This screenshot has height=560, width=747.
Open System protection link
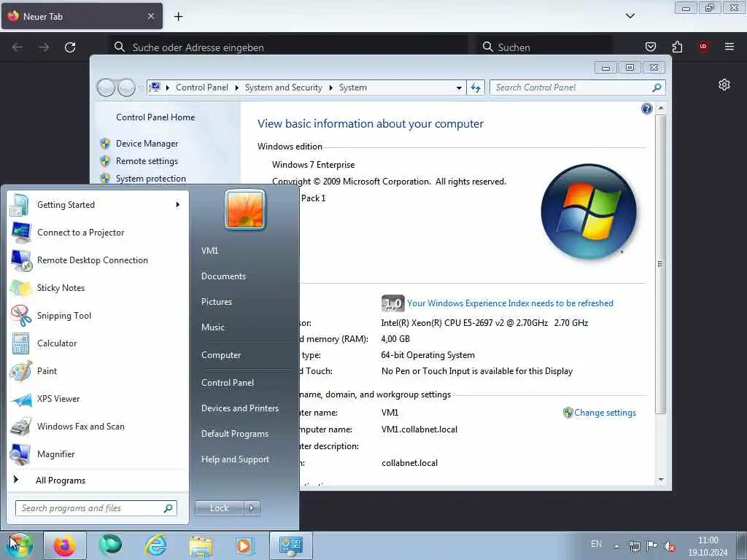pyautogui.click(x=150, y=179)
